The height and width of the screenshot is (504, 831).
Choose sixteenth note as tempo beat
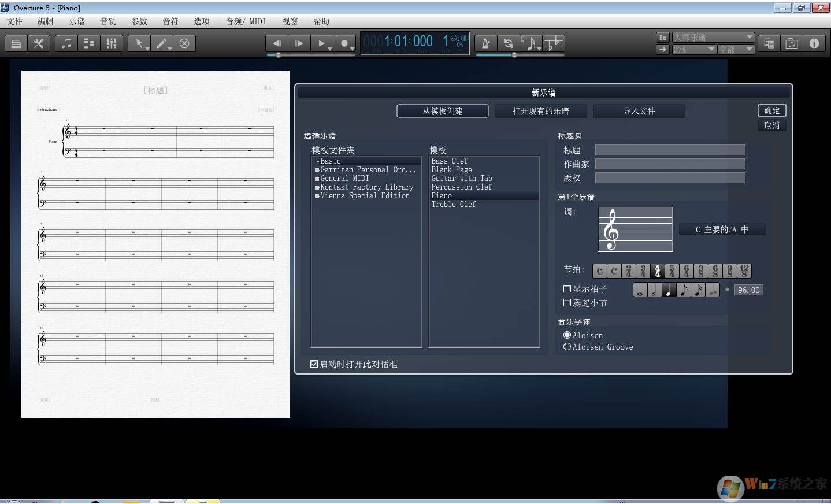(x=698, y=290)
